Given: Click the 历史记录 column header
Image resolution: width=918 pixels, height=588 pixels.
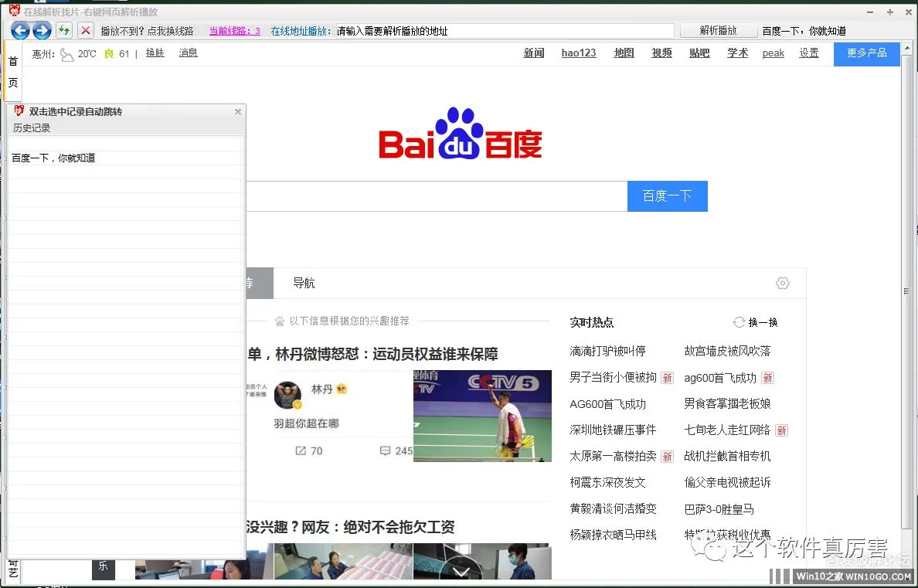Looking at the screenshot, I should coord(32,128).
